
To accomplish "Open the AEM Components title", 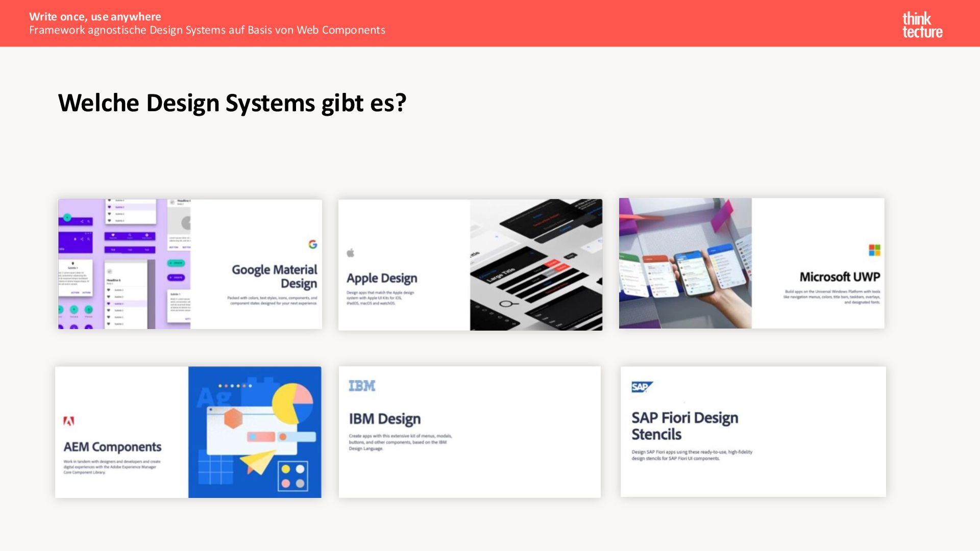I will [112, 447].
